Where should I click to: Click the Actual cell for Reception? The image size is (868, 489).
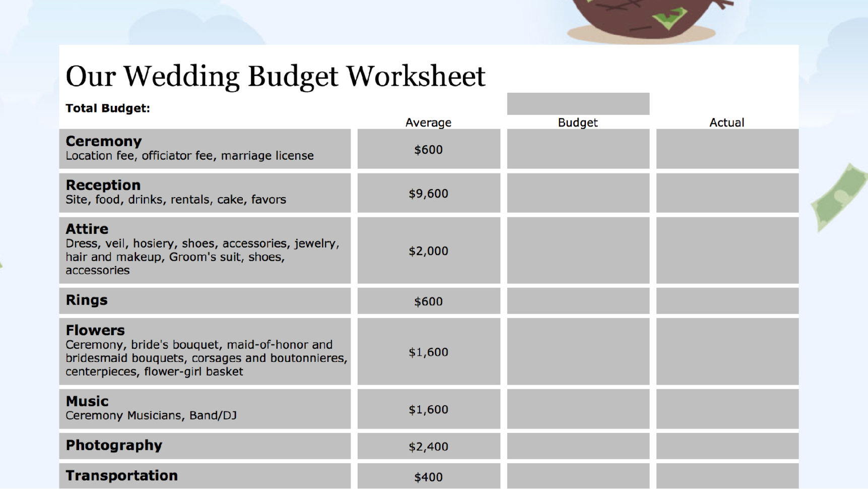coord(727,193)
